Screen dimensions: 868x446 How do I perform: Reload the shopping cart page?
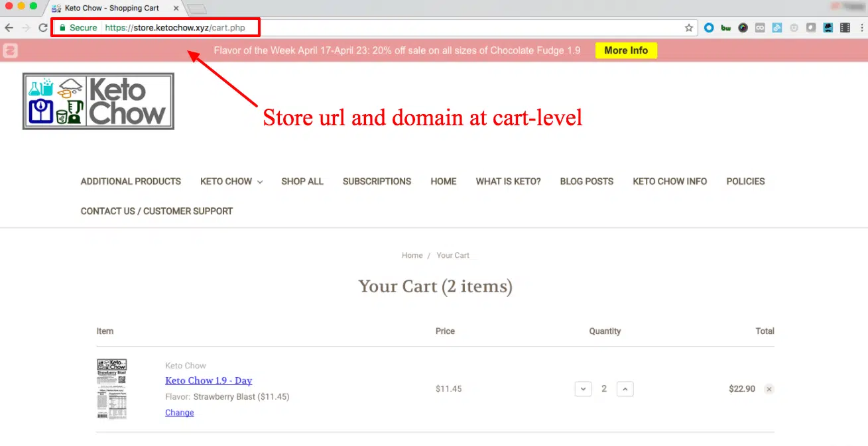(x=42, y=28)
